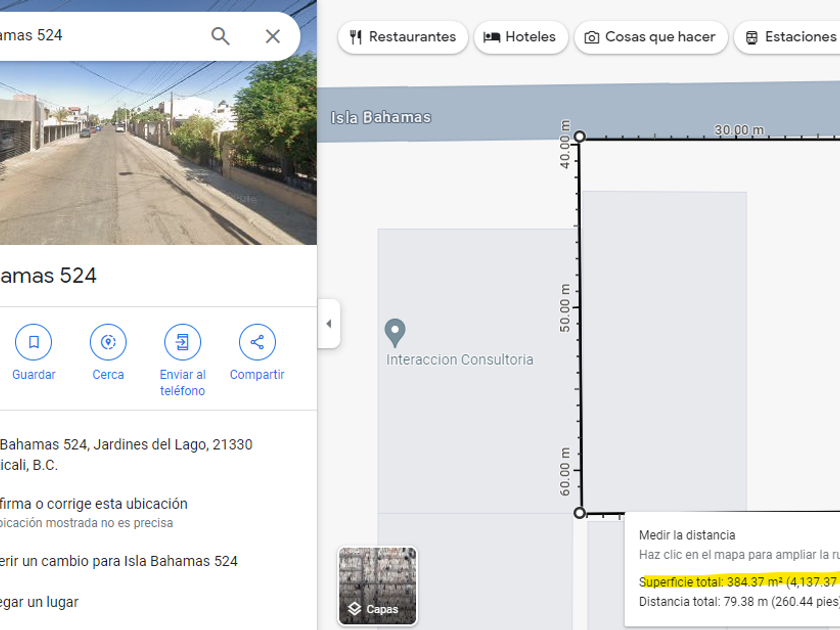
Task: Click the street view photo
Action: 158,160
